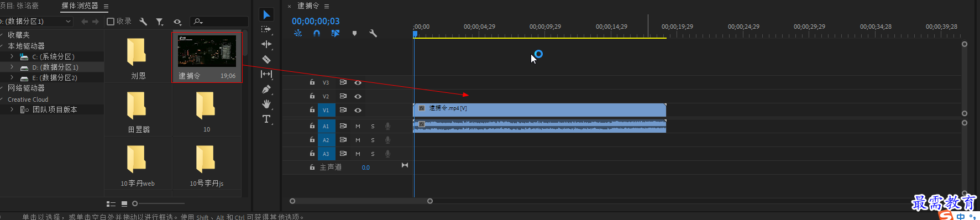Click the V1 Sync Lock icon
Viewport: 980px width, 220px height.
pyautogui.click(x=343, y=110)
